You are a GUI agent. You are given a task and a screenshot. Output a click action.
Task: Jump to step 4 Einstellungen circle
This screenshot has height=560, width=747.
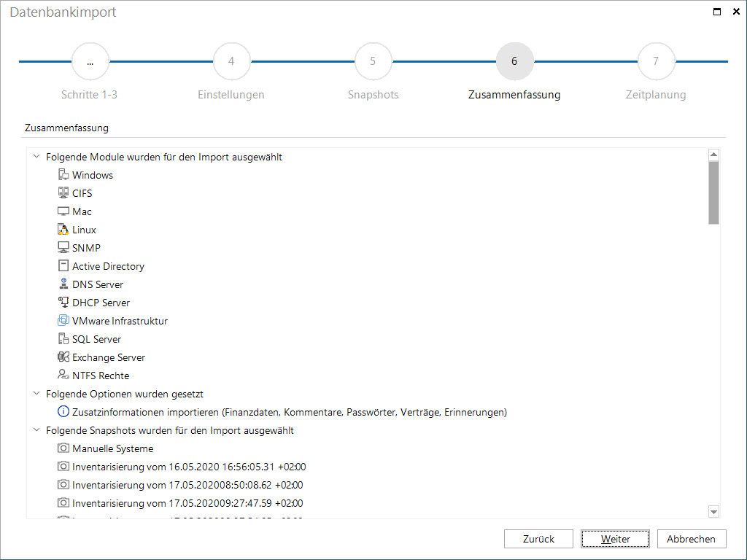click(x=231, y=61)
